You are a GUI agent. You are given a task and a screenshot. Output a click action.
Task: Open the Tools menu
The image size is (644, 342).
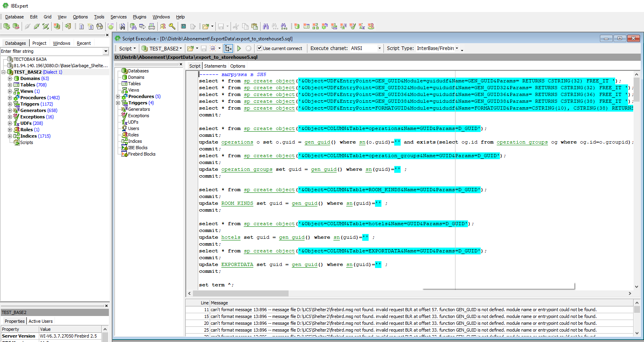(x=99, y=17)
